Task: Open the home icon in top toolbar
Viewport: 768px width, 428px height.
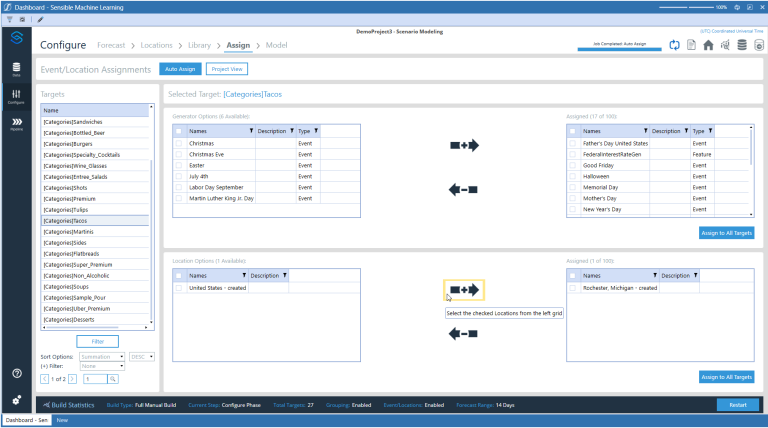Action: (x=708, y=45)
